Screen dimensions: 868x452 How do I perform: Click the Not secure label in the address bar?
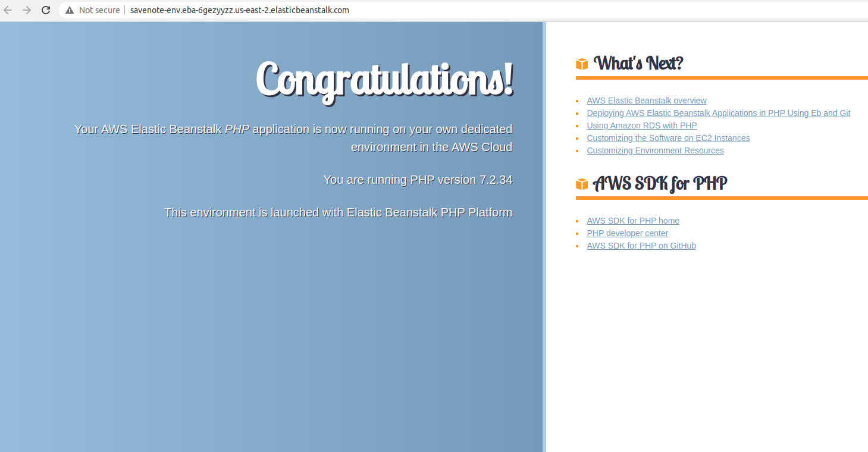(99, 10)
